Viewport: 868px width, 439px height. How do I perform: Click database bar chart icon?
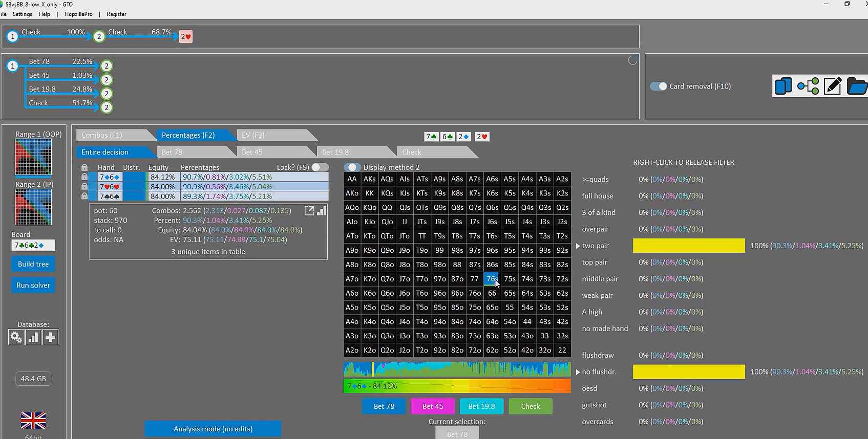(33, 337)
